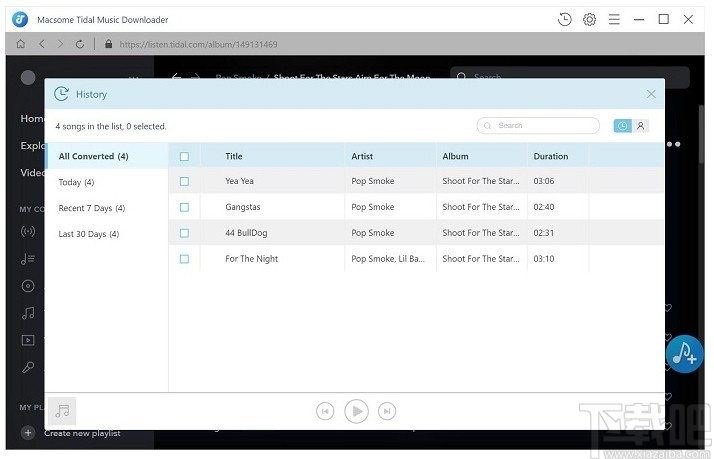The height and width of the screenshot is (459, 714).
Task: Tick the select-all checkbox in header
Action: click(184, 156)
